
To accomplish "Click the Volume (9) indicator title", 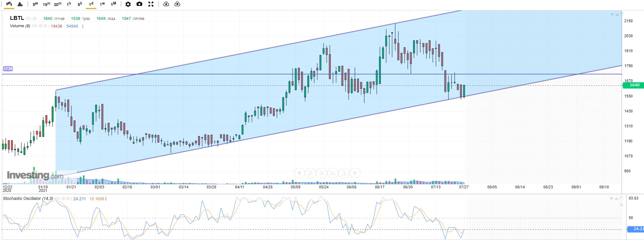I will 20,26.
